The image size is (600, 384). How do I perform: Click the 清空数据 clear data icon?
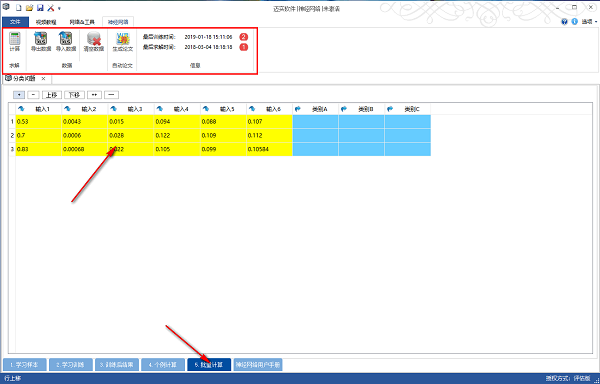point(94,39)
